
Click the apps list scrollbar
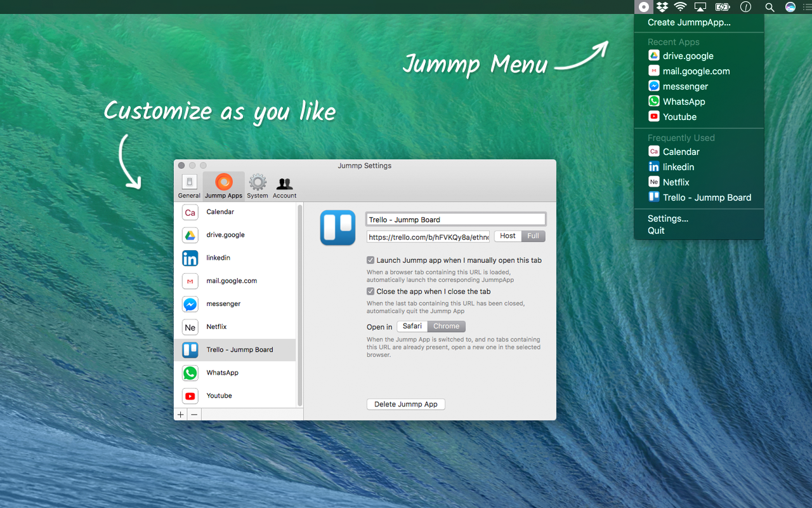[300, 305]
